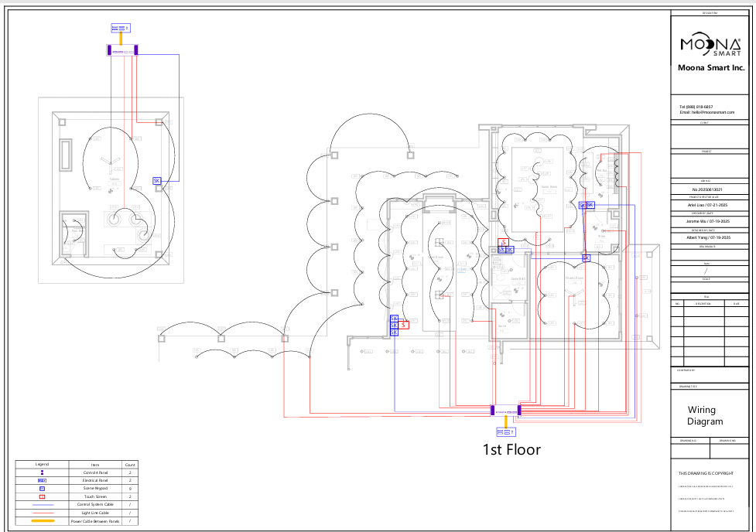Click the Control4 Panel symbol in the legend
This screenshot has width=756, height=532.
click(x=42, y=472)
